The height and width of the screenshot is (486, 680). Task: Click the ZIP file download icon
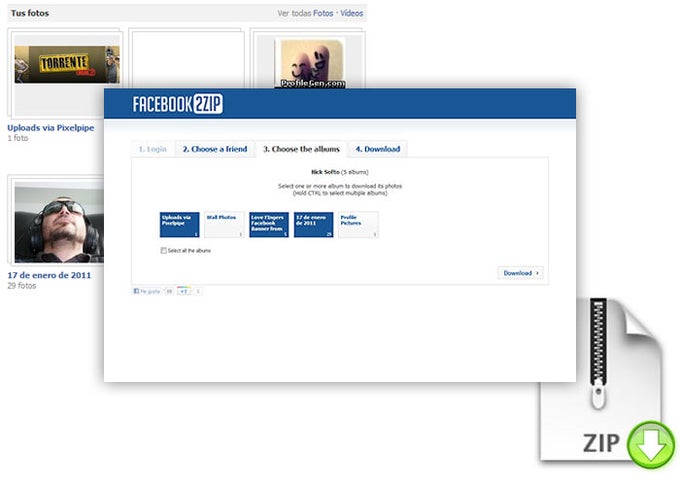pos(601,380)
